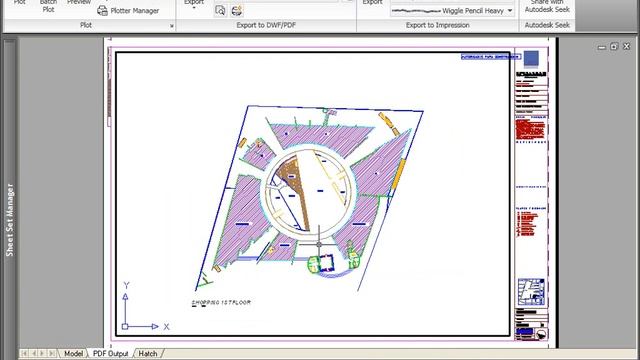Open Plotter Manager from the Plot panel
This screenshot has width=640, height=360.
[128, 11]
